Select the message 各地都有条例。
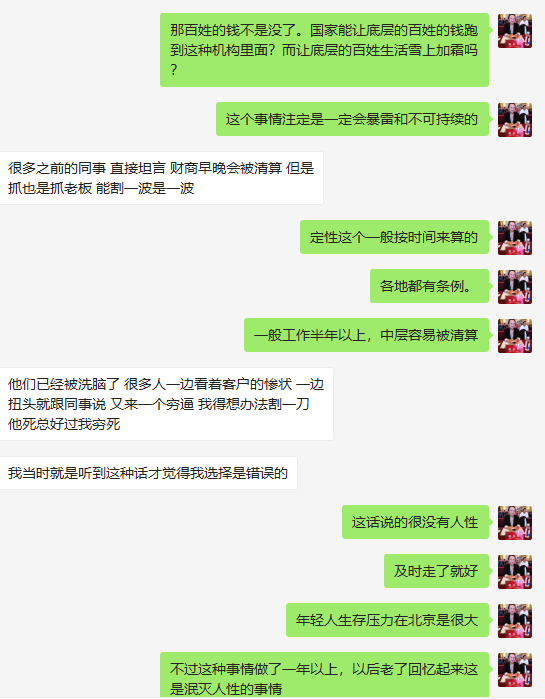Viewport: 545px width, 699px height. point(429,286)
